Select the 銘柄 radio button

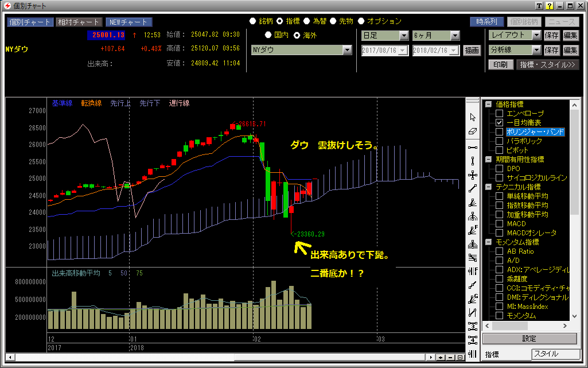[253, 21]
